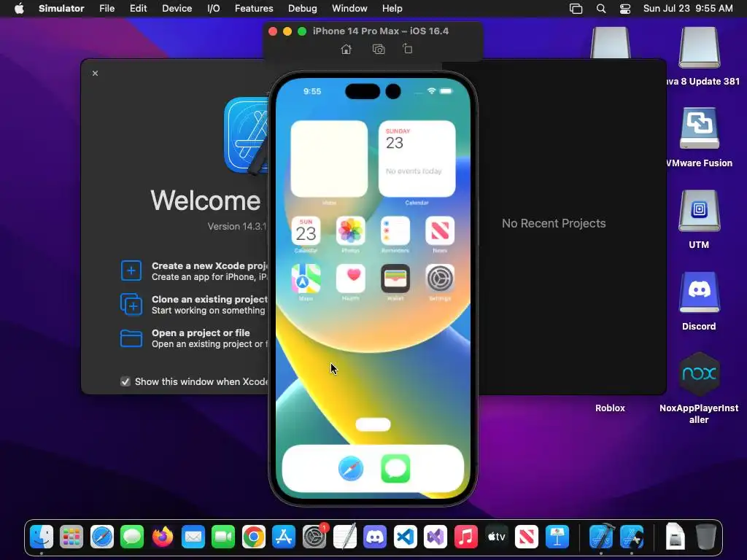Viewport: 747px width, 560px height.
Task: Launch Safari from iPhone simulator dock
Action: pyautogui.click(x=351, y=469)
